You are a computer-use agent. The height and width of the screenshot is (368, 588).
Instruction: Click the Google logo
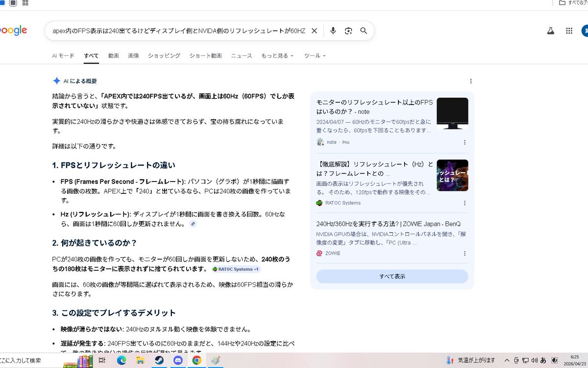pyautogui.click(x=13, y=30)
